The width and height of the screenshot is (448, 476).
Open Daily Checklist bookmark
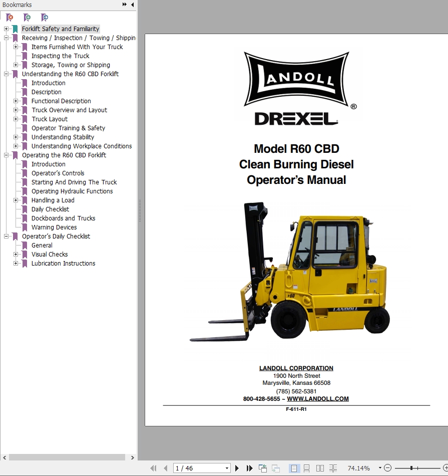51,209
